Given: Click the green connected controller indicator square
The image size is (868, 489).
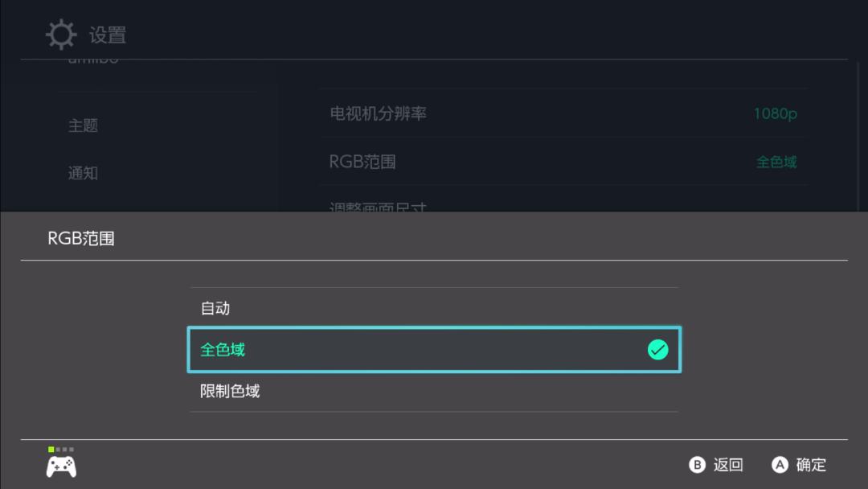Looking at the screenshot, I should 51,450.
